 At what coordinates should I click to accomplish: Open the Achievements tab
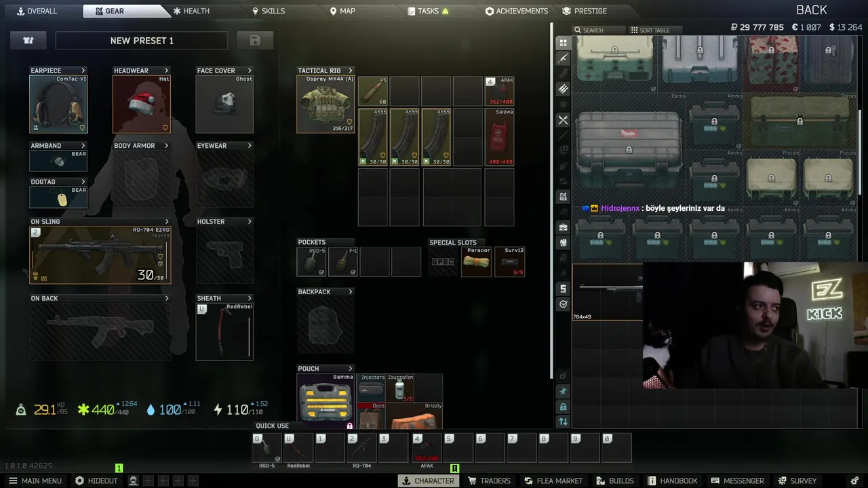pyautogui.click(x=517, y=11)
